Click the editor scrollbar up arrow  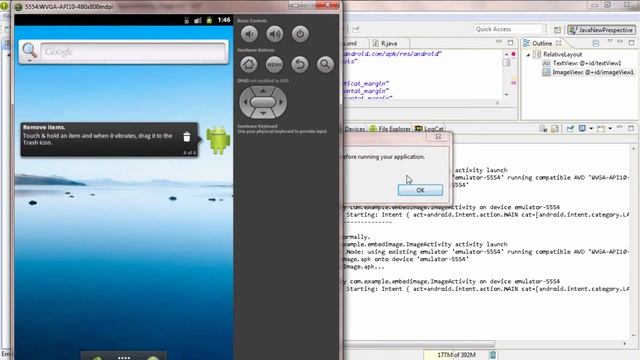tap(507, 54)
